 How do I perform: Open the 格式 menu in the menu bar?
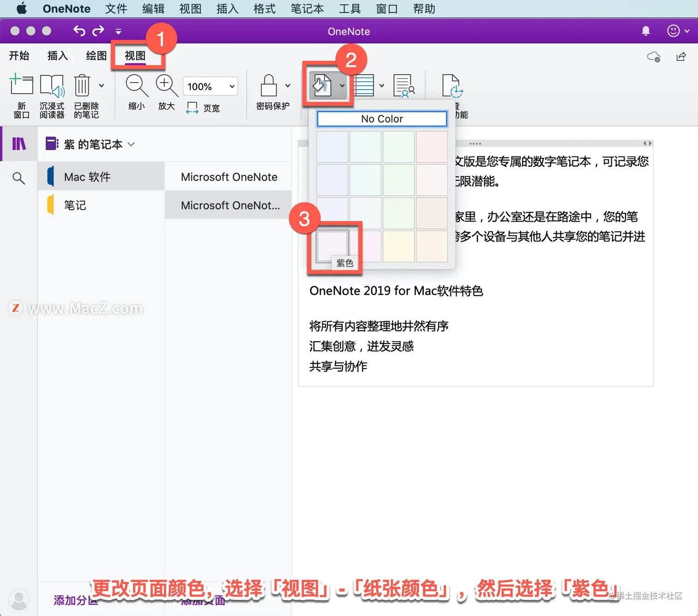265,9
